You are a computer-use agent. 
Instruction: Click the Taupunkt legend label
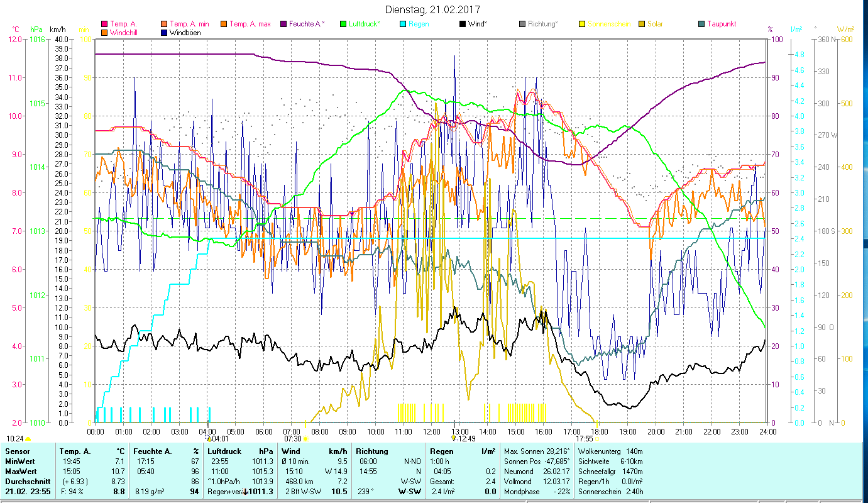pos(722,24)
